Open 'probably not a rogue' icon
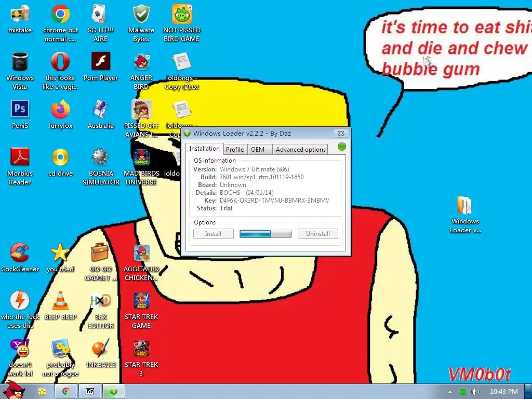Viewport: 532px width, 399px height. [x=60, y=358]
